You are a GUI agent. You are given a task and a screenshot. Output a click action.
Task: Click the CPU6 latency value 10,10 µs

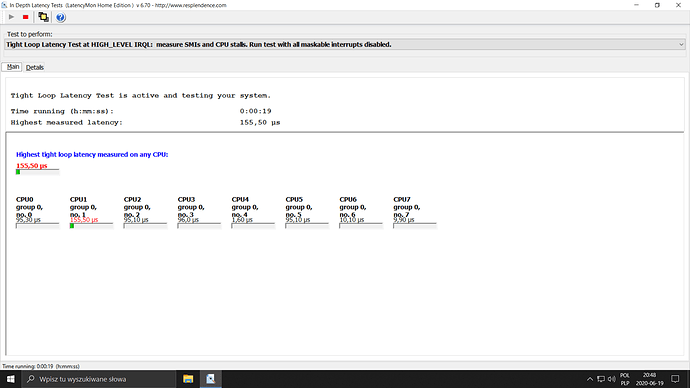point(352,220)
